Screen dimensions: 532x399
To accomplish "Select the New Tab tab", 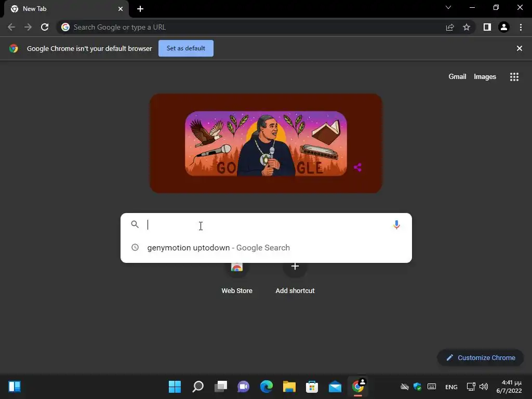I will coord(66,9).
